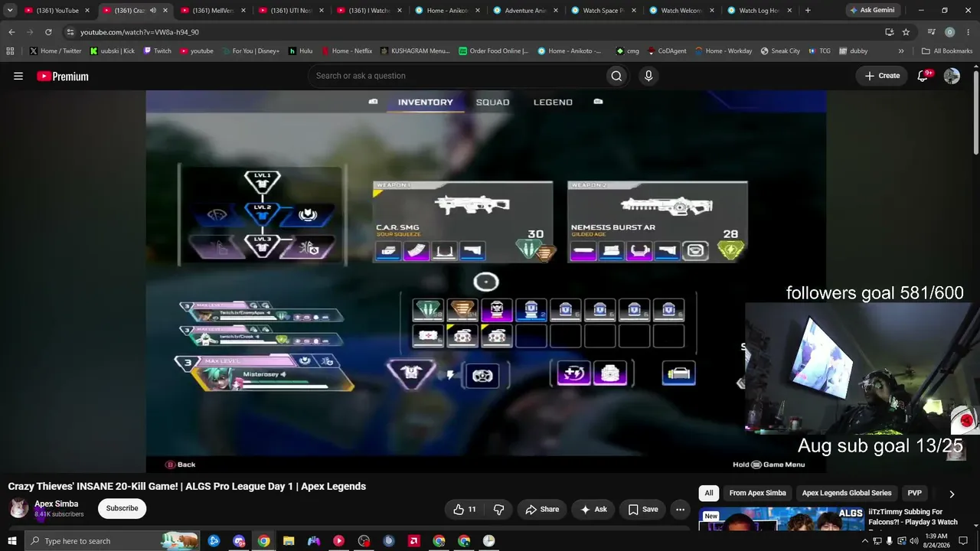Open the Home - Workday bookmark
Image resolution: width=980 pixels, height=551 pixels.
(x=724, y=51)
